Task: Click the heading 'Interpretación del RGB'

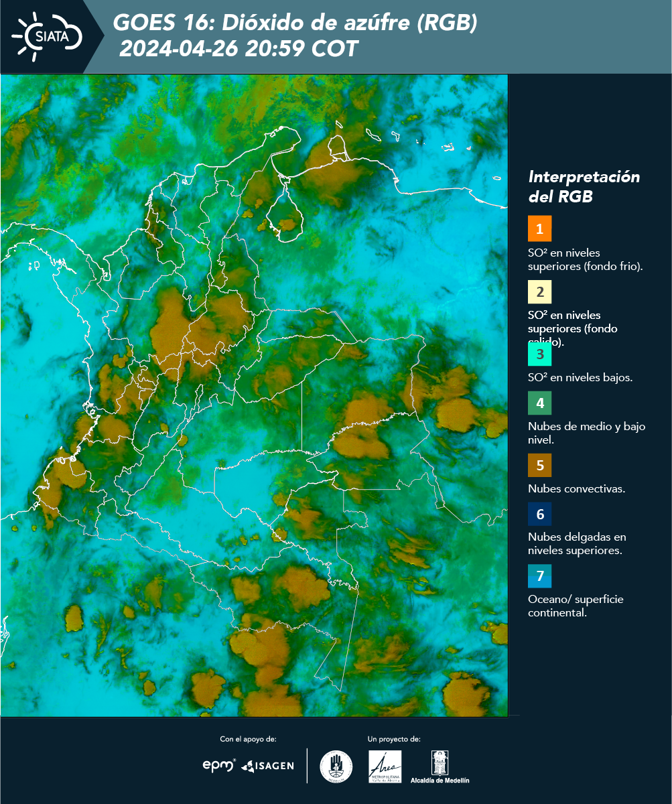Action: (x=584, y=187)
